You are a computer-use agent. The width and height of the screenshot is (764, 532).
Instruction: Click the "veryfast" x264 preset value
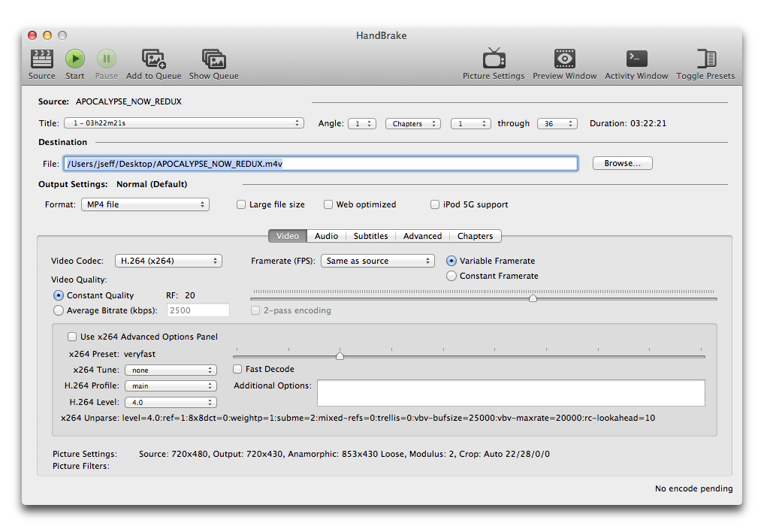[140, 354]
